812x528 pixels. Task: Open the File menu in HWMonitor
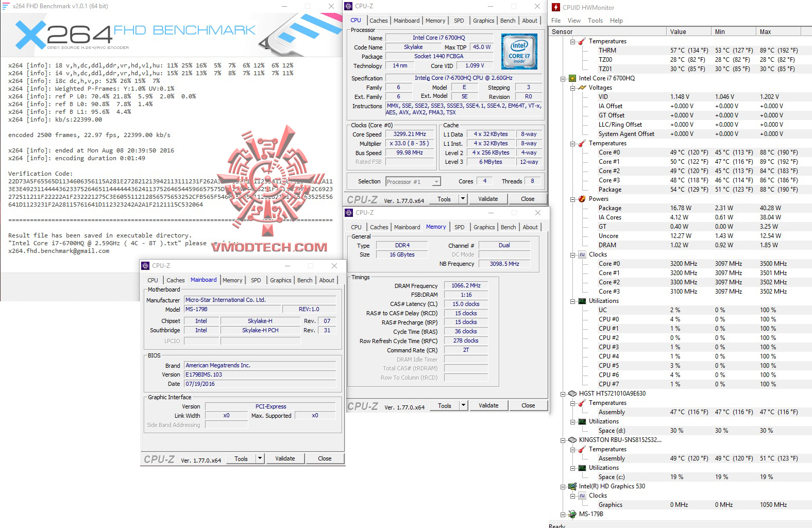coord(556,21)
